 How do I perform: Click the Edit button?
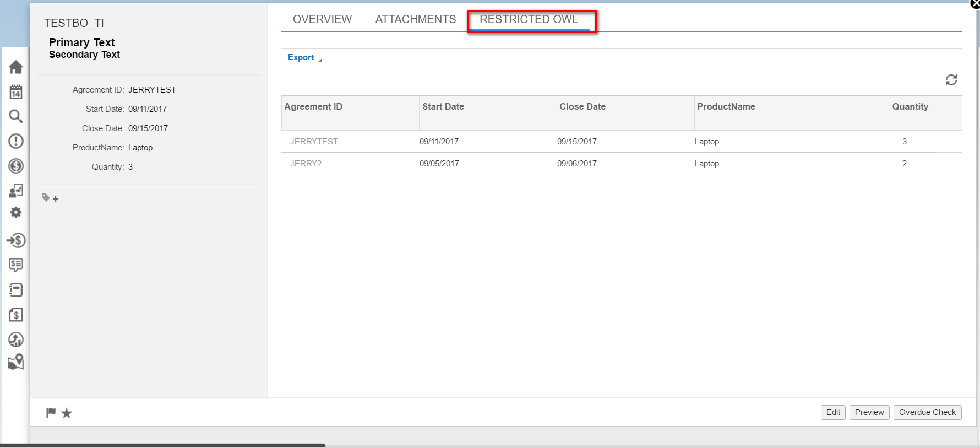click(833, 412)
